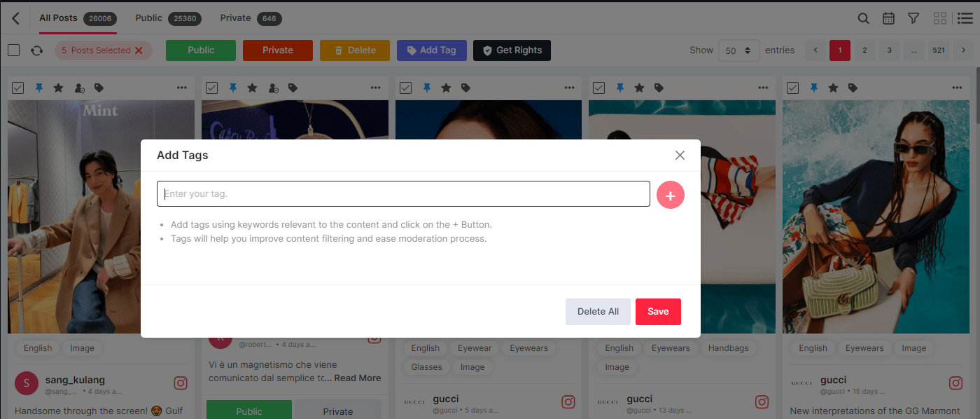This screenshot has height=419, width=980.
Task: Open the Show entries count dropdown
Action: (740, 50)
